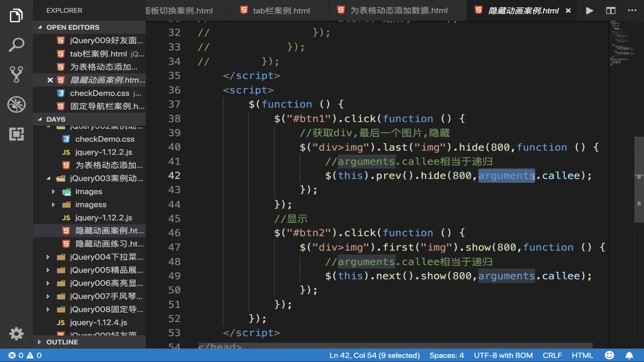644x362 pixels.
Task: Switch to 面板切换案例.html tab
Action: (x=179, y=11)
